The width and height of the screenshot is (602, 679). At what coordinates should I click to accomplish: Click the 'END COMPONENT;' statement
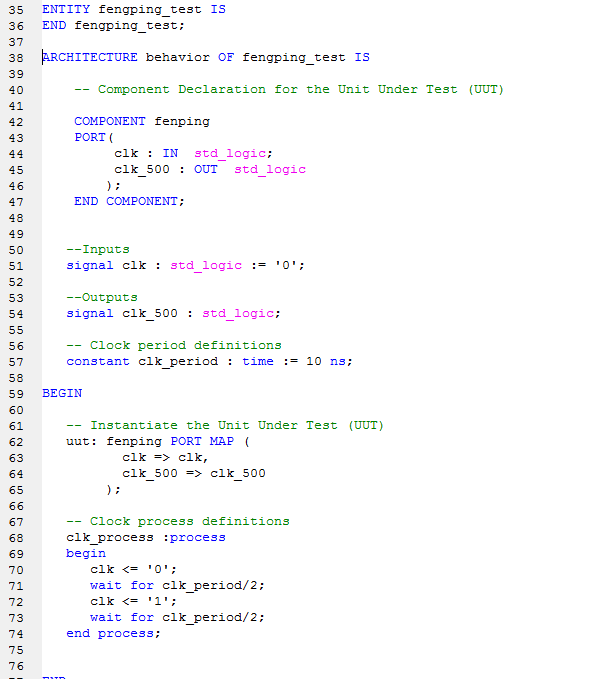129,201
